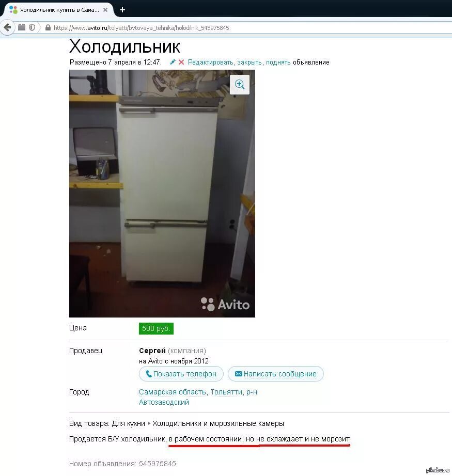Click Написать сообщение button
Image resolution: width=452 pixels, height=476 pixels.
[x=276, y=374]
